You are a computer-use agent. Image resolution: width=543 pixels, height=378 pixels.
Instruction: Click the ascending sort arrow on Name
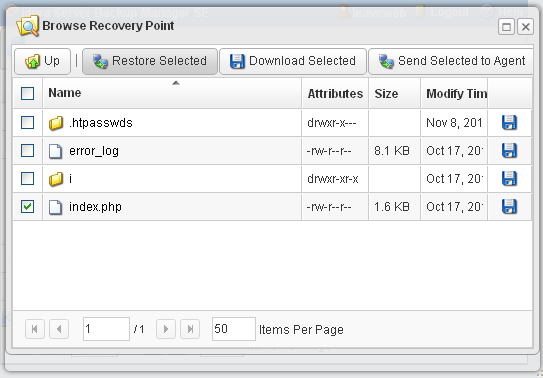pyautogui.click(x=176, y=83)
